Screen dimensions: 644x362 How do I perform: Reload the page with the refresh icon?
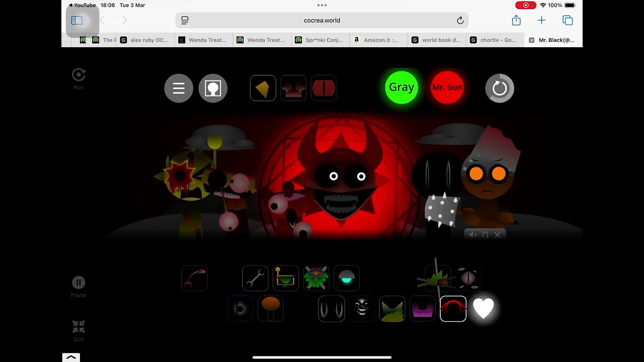(x=460, y=20)
